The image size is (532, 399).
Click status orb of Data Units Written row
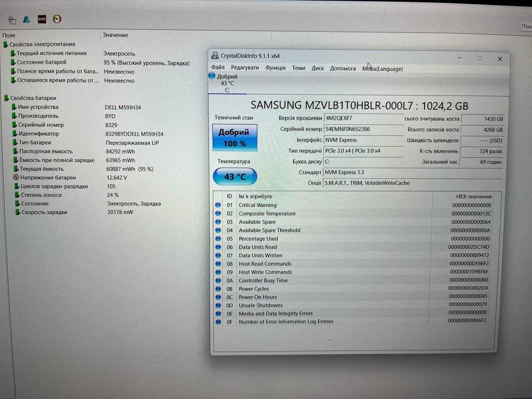pos(218,255)
